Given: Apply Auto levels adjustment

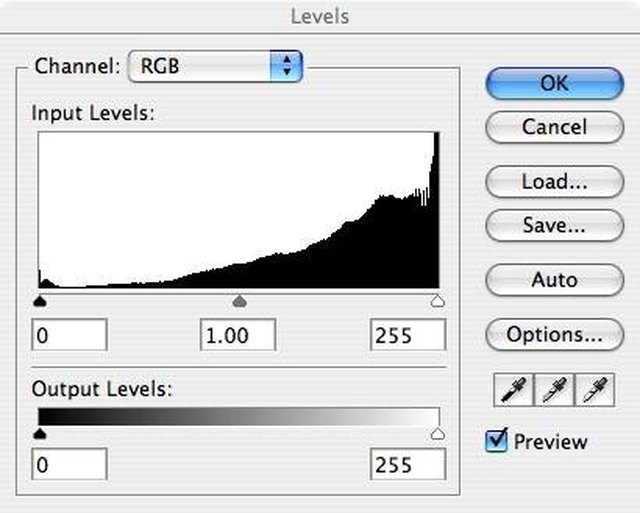Looking at the screenshot, I should (x=555, y=280).
